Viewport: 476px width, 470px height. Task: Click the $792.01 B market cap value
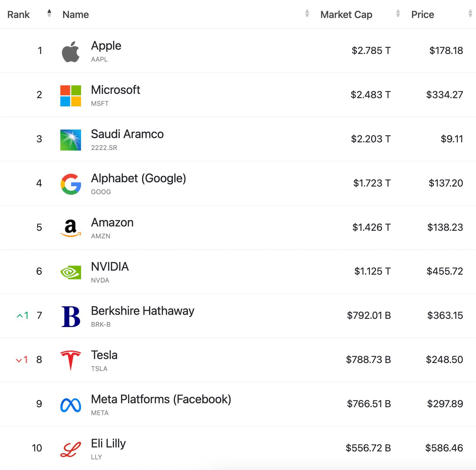[369, 315]
